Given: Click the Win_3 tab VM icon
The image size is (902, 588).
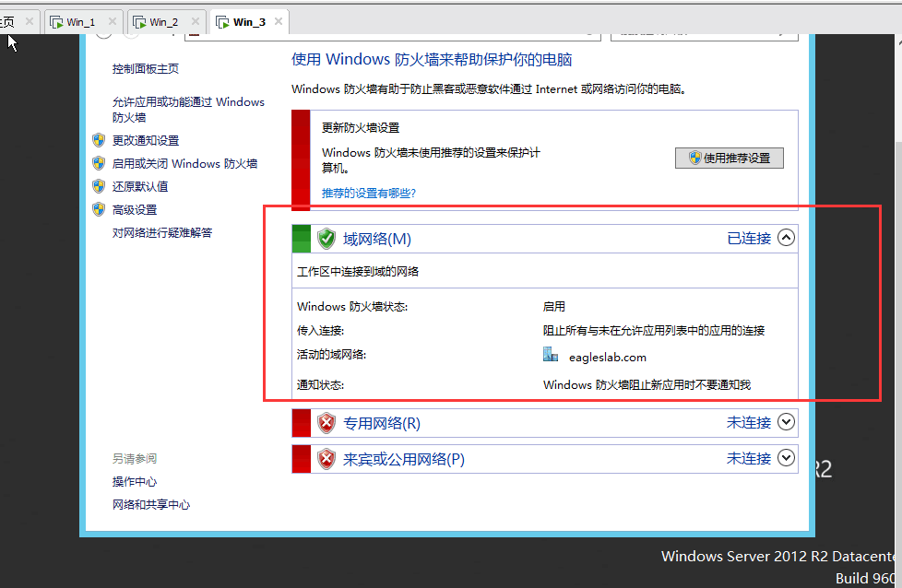Looking at the screenshot, I should [222, 22].
